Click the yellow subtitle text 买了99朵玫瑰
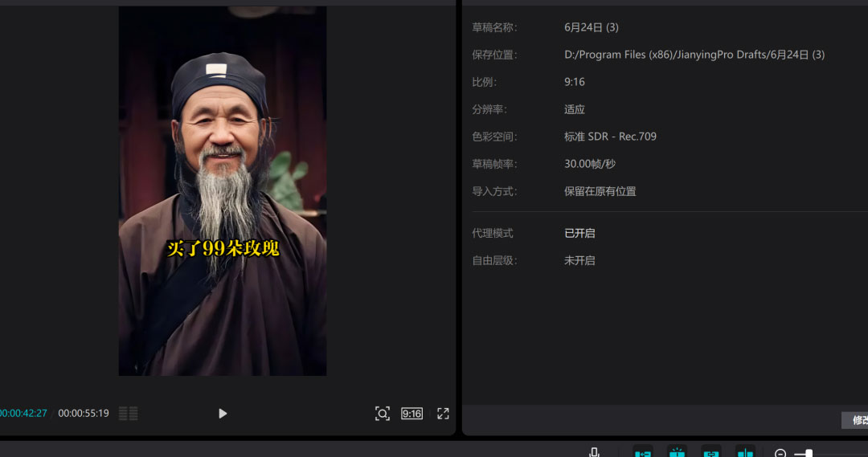The height and width of the screenshot is (457, 868). (x=223, y=248)
